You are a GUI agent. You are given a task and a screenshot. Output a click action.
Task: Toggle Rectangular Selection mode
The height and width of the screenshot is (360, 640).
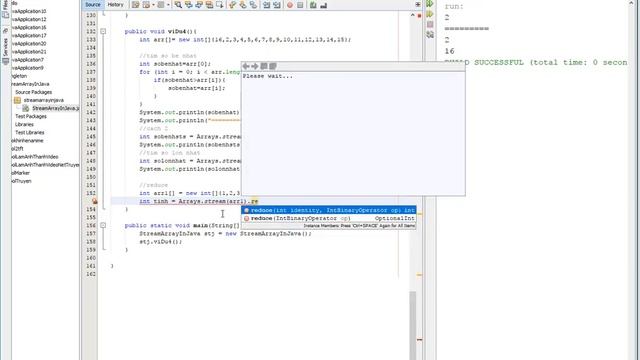pos(220,5)
